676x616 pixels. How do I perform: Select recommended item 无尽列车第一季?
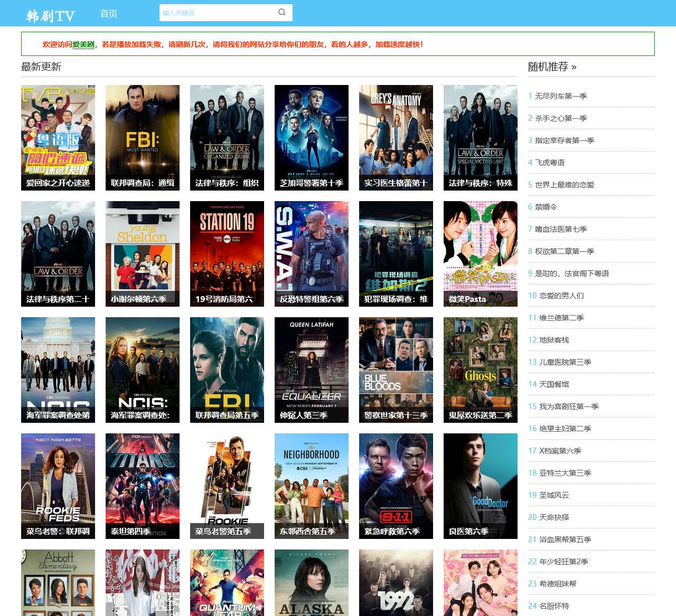point(561,96)
